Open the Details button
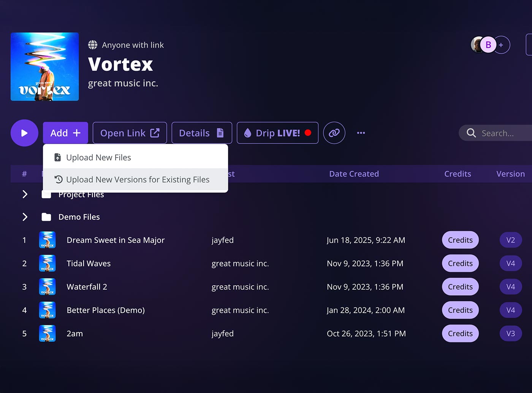532x393 pixels. (x=202, y=133)
